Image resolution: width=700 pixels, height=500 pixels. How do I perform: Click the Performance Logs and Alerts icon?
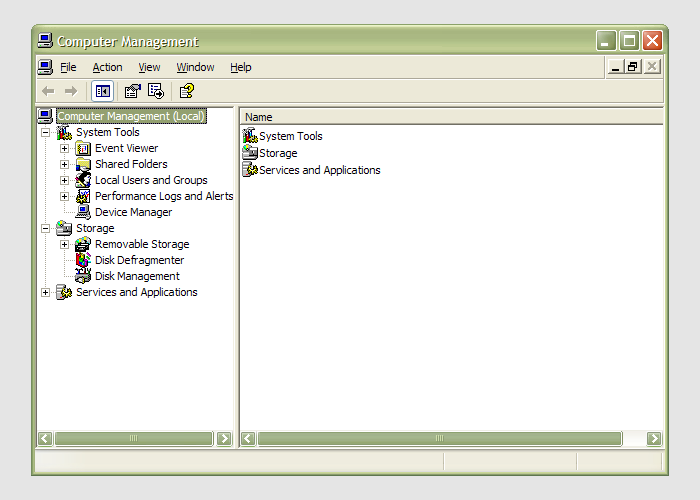[83, 196]
